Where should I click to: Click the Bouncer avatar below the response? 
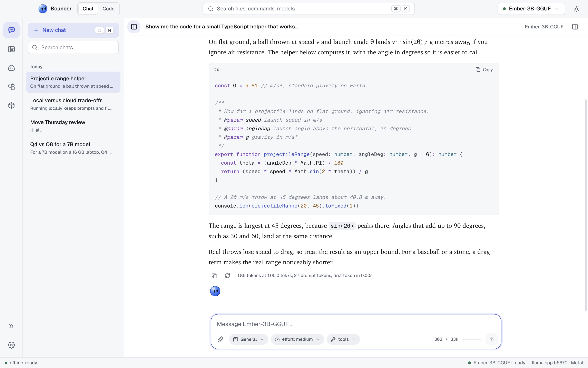pyautogui.click(x=215, y=291)
